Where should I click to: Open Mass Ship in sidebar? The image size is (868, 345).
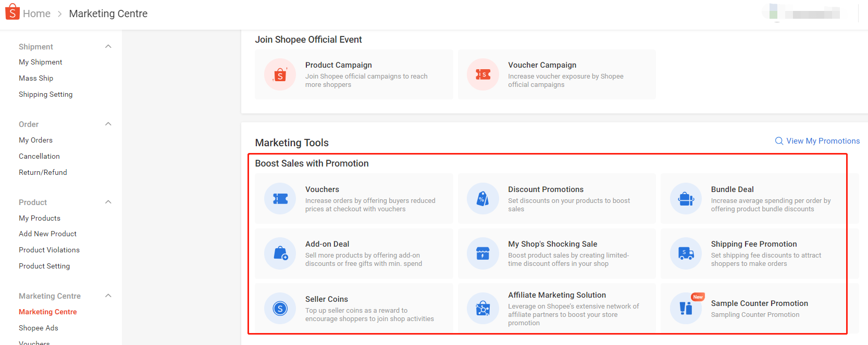(36, 78)
